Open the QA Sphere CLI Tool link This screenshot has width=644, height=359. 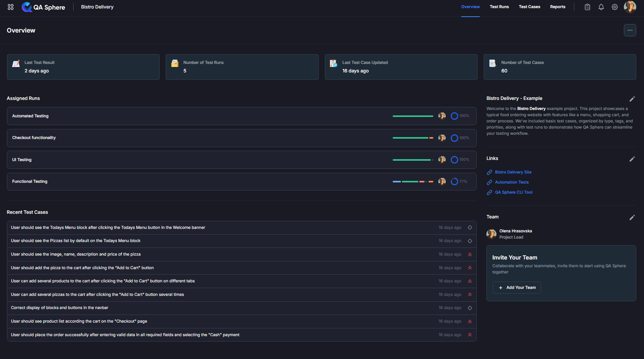pos(513,192)
